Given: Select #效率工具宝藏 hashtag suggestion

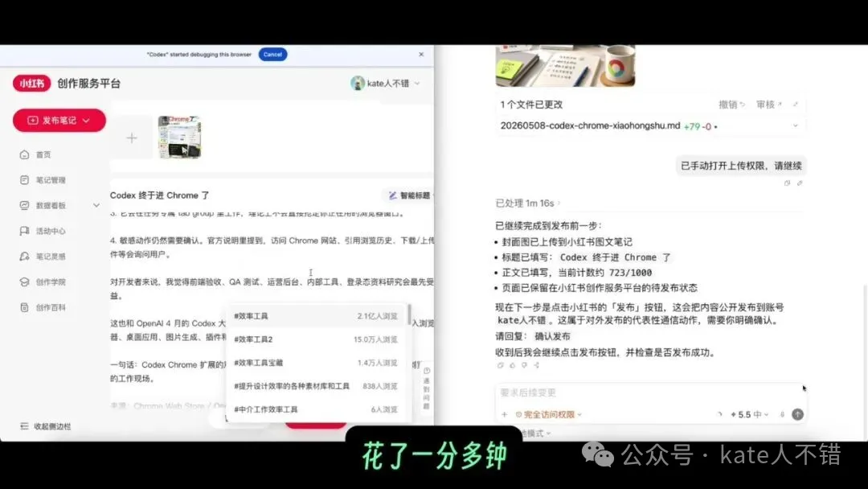Looking at the screenshot, I should [316, 363].
